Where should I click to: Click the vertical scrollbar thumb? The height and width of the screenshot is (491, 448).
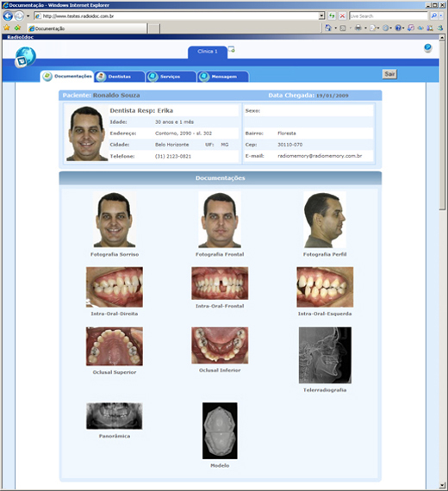click(x=442, y=125)
